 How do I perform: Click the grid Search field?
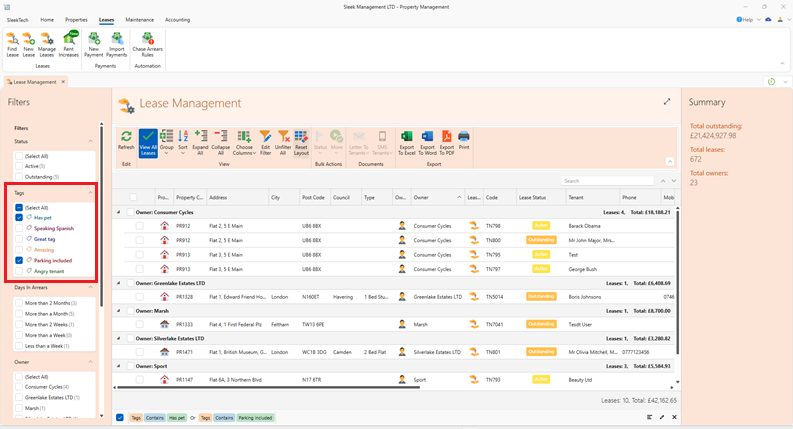click(607, 181)
